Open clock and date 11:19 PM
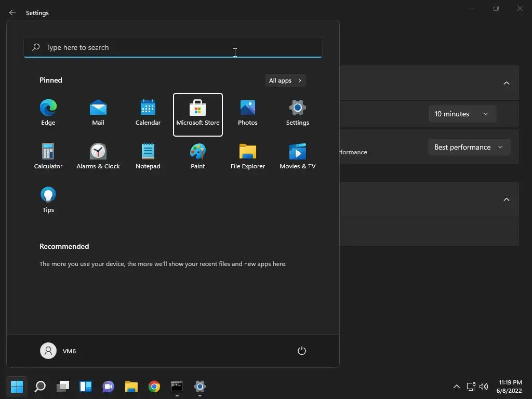 509,387
